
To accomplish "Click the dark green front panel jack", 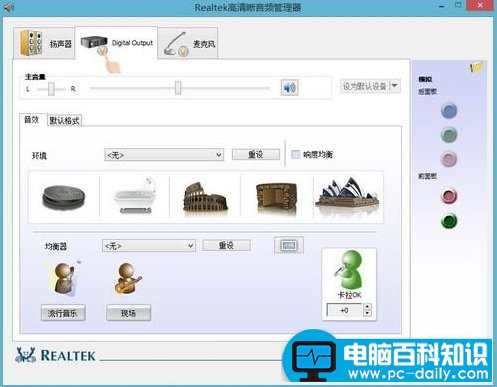I will [449, 220].
